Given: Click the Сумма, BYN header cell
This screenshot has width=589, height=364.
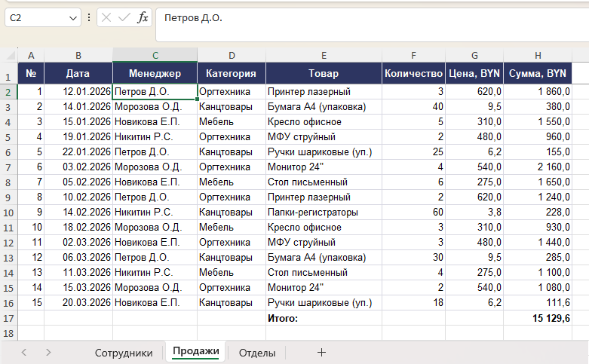Looking at the screenshot, I should tap(538, 73).
